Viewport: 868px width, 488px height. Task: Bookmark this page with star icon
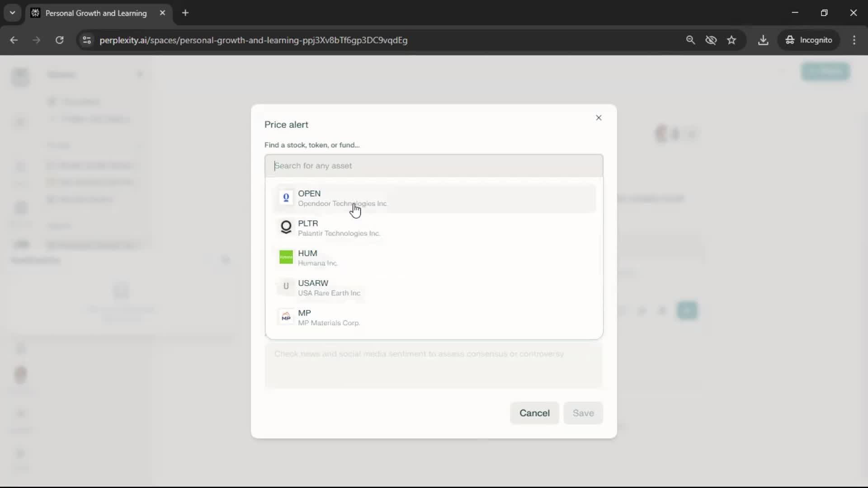click(x=731, y=40)
